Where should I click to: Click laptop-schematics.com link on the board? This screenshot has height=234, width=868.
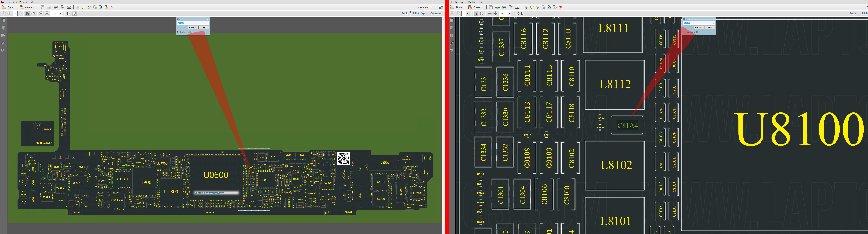coord(209,193)
